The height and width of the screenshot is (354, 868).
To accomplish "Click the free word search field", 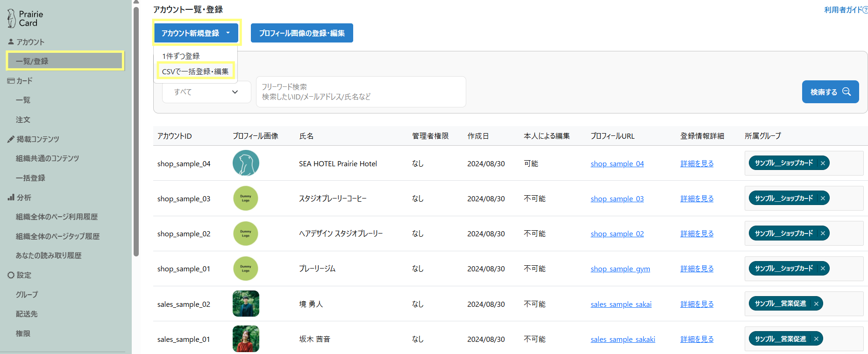I will pyautogui.click(x=361, y=92).
